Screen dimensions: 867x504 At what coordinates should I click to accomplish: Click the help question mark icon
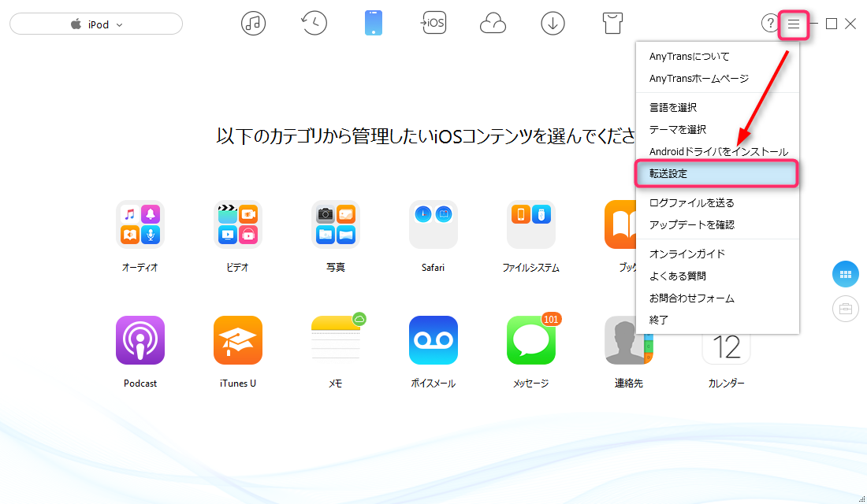[x=769, y=24]
